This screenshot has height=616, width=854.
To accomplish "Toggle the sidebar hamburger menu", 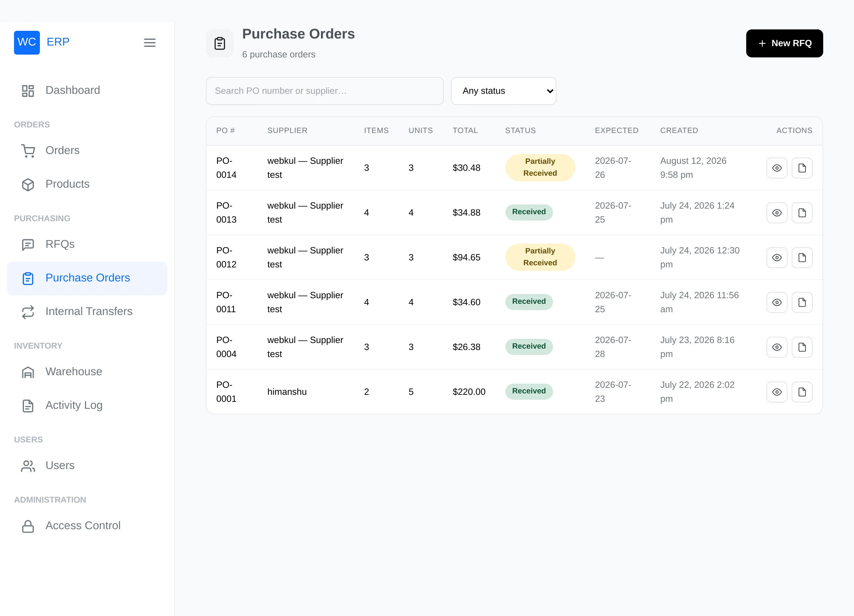I will (x=149, y=43).
